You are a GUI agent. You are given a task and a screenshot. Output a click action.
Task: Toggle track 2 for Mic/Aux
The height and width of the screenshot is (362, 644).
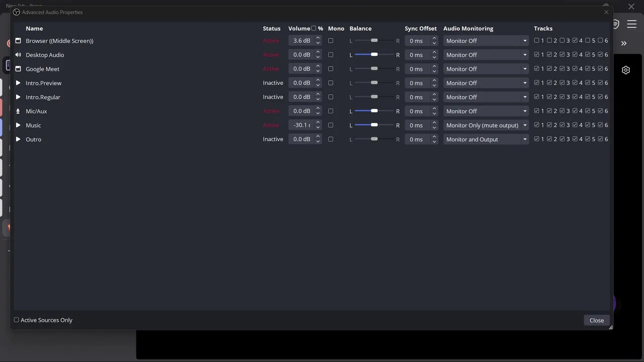pos(549,111)
